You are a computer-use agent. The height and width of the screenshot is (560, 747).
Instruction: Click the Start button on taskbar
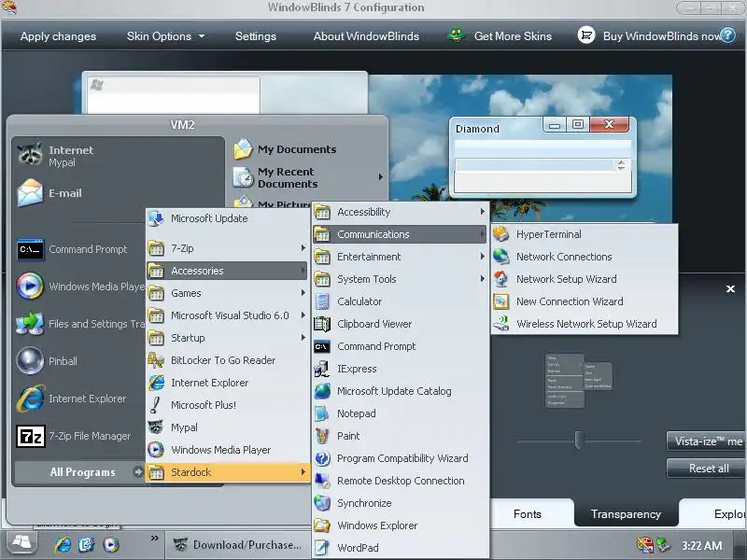tap(21, 543)
